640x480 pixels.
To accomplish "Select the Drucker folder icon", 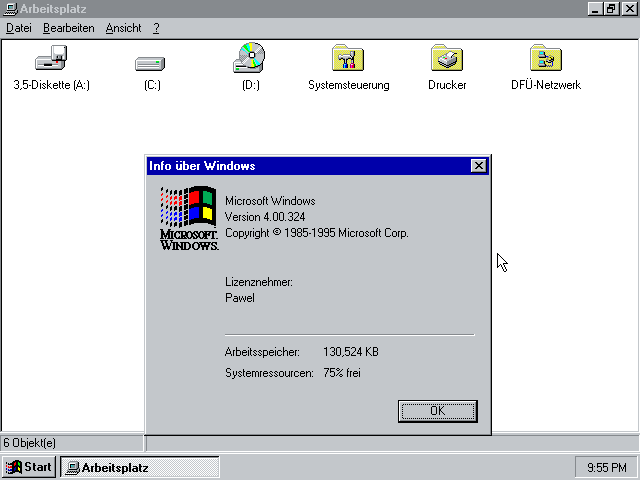I will click(447, 58).
